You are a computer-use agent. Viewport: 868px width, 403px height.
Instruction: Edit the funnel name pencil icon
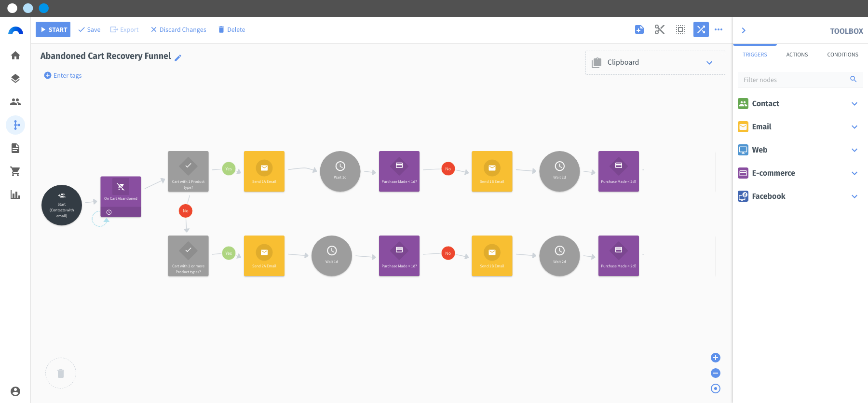178,57
